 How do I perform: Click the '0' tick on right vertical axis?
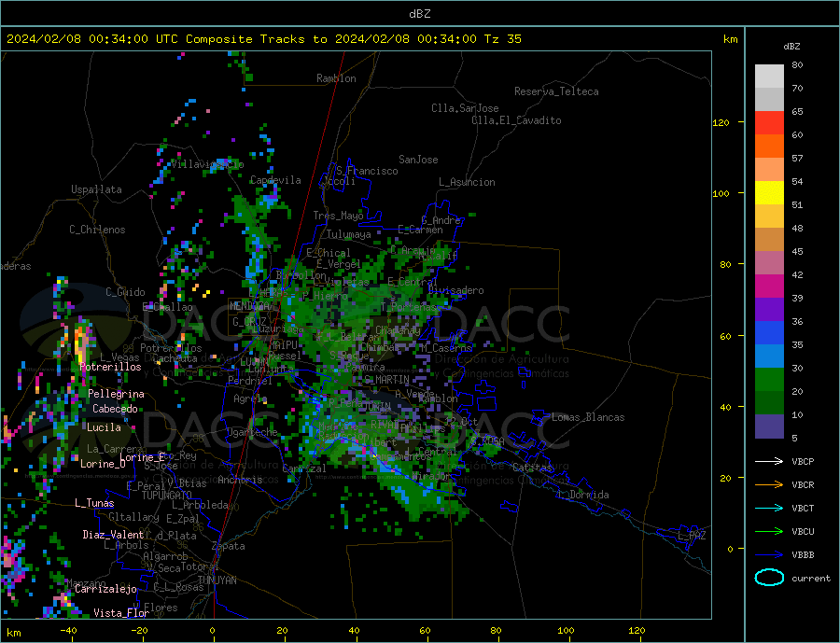729,549
